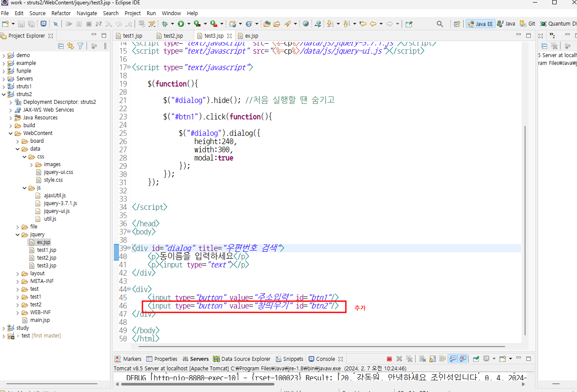The image size is (577, 392).
Task: Open the Refactor menu
Action: (61, 13)
